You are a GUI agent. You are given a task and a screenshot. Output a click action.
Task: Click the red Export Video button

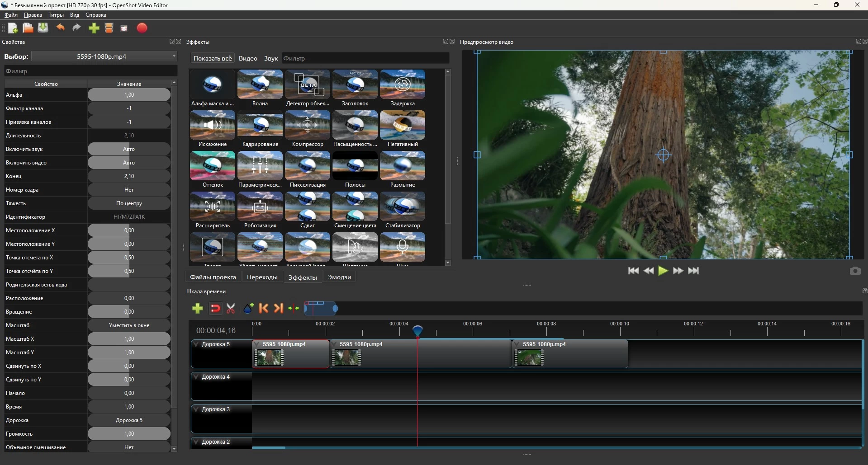point(142,28)
